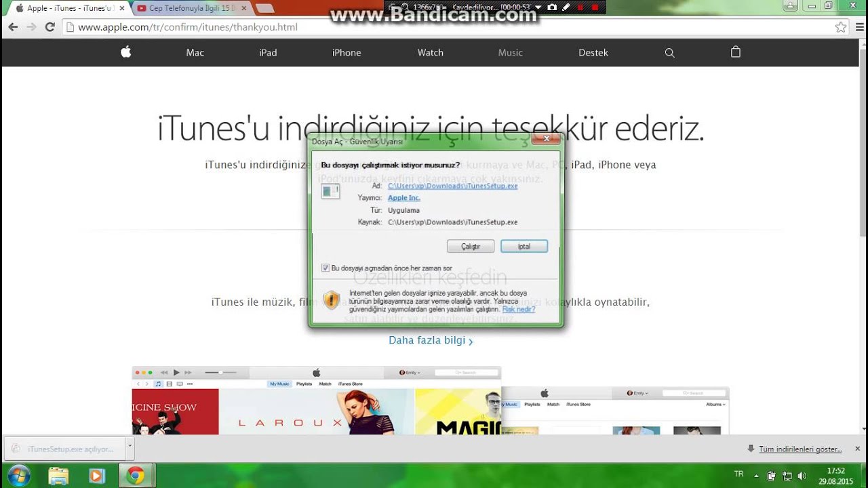Click the volume speaker tray icon

click(x=802, y=475)
